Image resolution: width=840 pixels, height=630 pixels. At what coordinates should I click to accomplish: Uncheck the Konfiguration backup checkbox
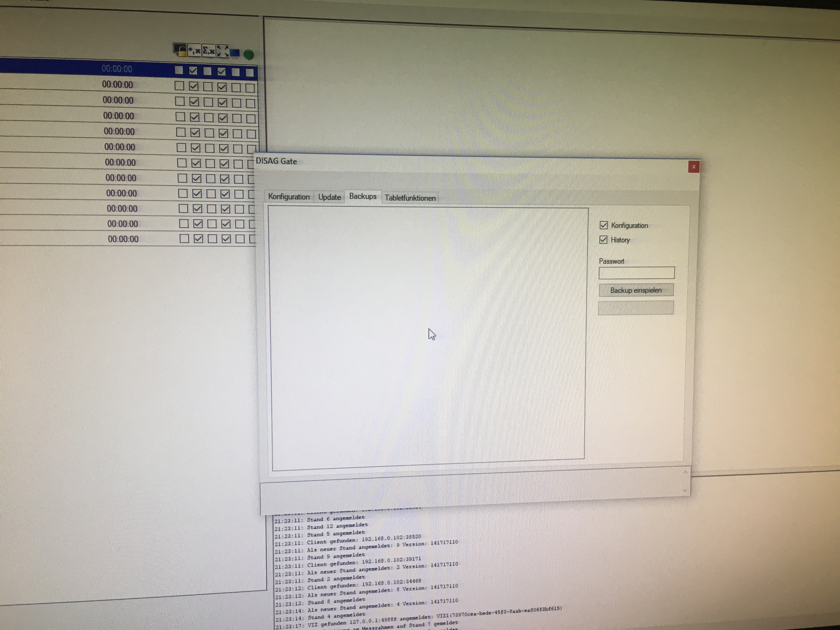click(603, 225)
